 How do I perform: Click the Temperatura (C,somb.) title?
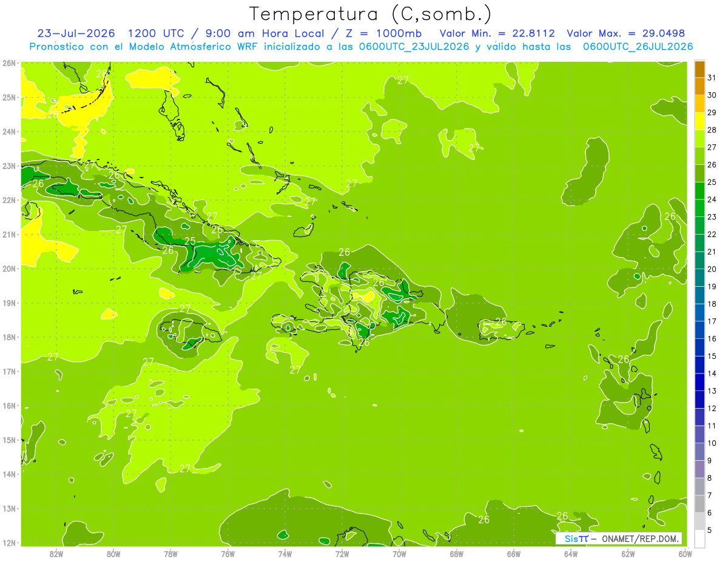(371, 13)
